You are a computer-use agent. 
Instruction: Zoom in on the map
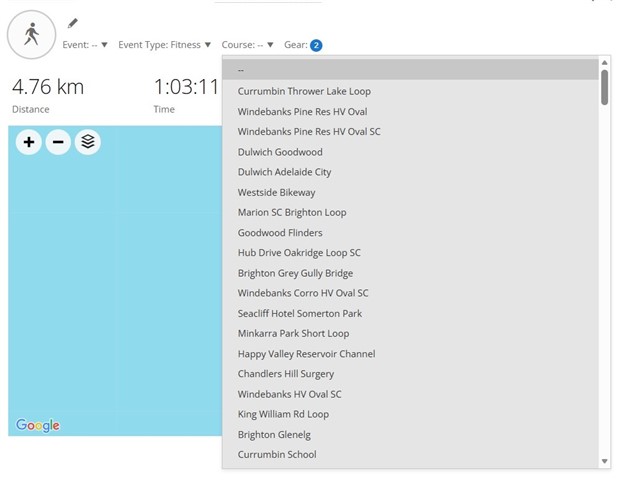click(x=29, y=142)
